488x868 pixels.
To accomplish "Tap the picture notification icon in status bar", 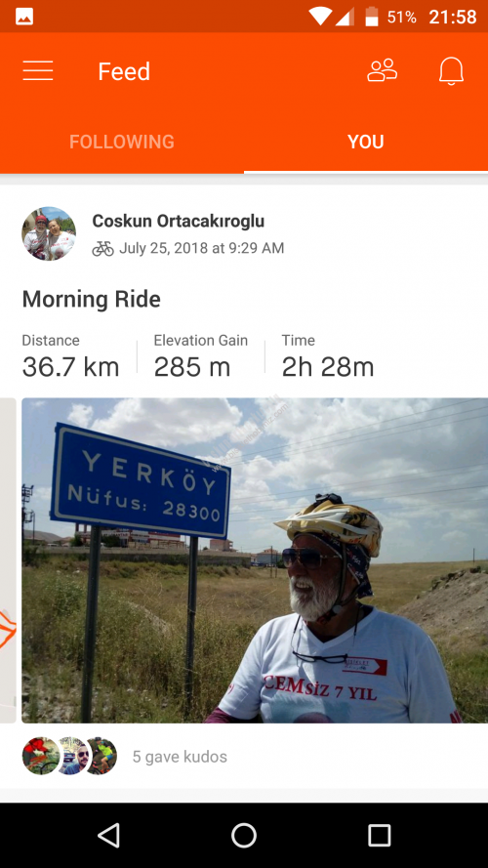I will click(24, 17).
